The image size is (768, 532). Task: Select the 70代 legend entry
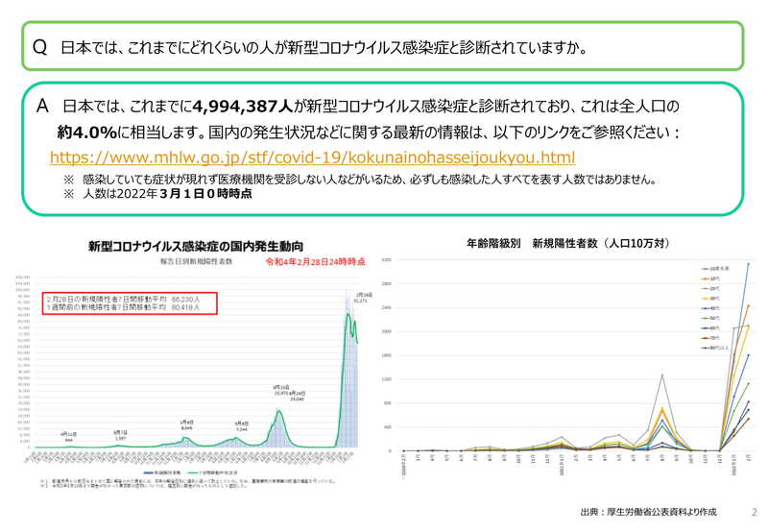point(712,338)
